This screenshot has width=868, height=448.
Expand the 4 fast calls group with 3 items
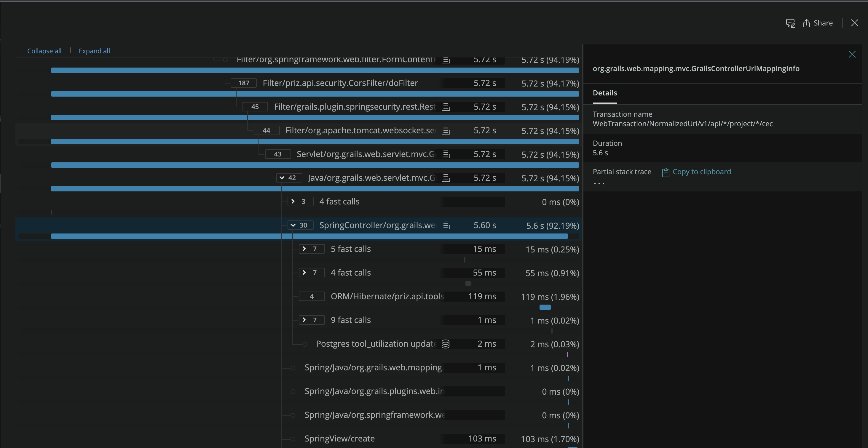point(293,201)
